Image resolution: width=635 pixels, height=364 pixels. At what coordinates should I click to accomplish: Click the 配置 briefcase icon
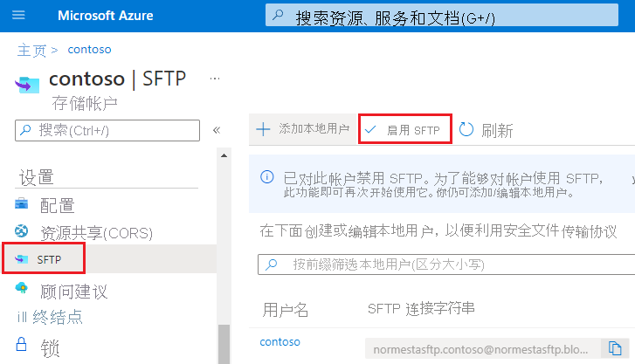(x=22, y=205)
